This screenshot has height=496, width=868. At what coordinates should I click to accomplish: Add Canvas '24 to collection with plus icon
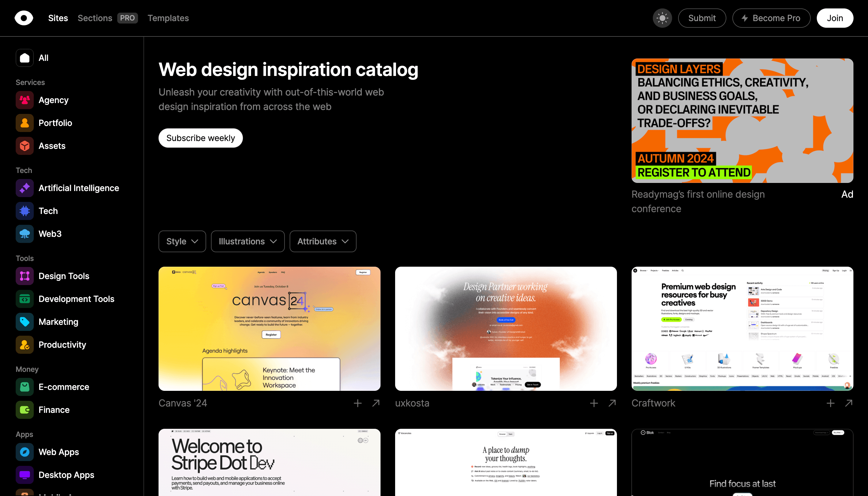pyautogui.click(x=357, y=403)
